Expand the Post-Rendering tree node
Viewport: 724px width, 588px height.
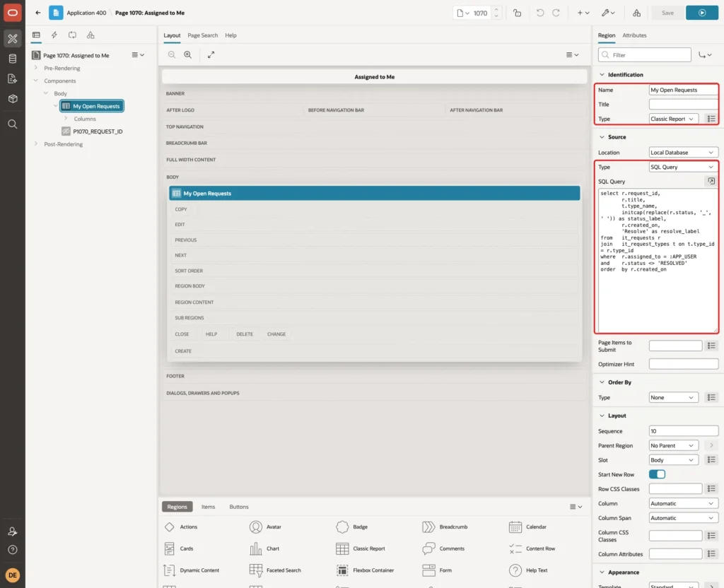(35, 144)
